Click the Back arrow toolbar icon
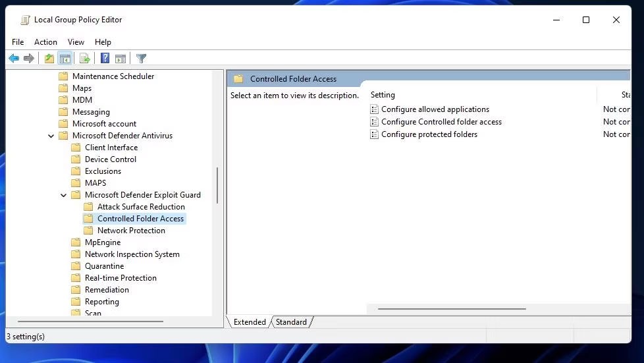 [x=14, y=59]
